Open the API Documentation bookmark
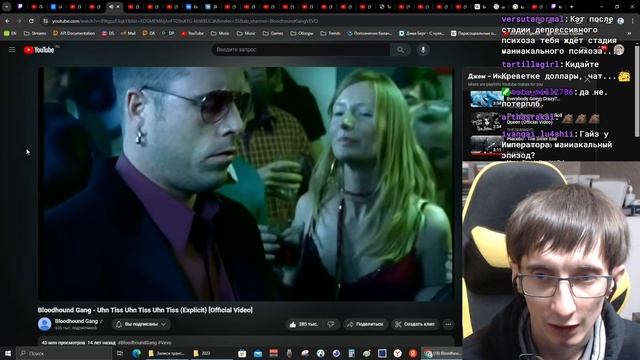The width and height of the screenshot is (640, 360). [x=74, y=33]
